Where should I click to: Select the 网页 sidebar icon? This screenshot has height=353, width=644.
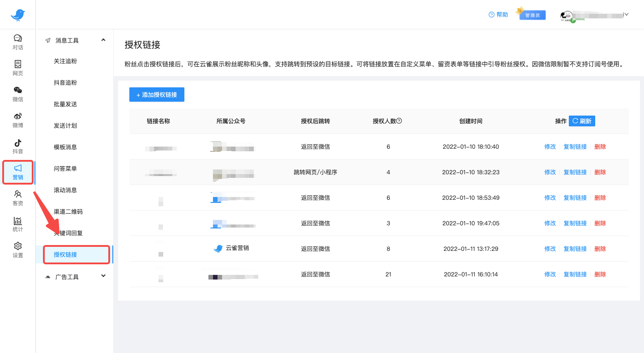tap(18, 68)
